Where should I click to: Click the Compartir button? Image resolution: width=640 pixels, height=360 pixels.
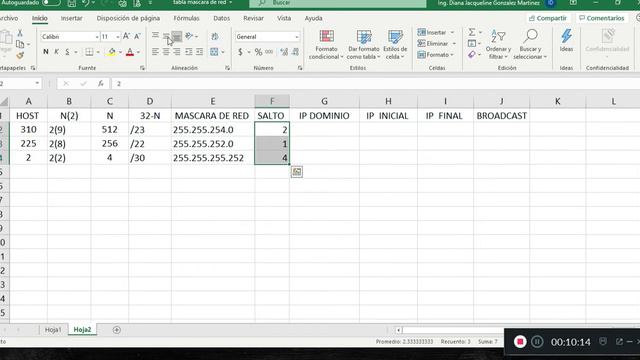(x=548, y=18)
